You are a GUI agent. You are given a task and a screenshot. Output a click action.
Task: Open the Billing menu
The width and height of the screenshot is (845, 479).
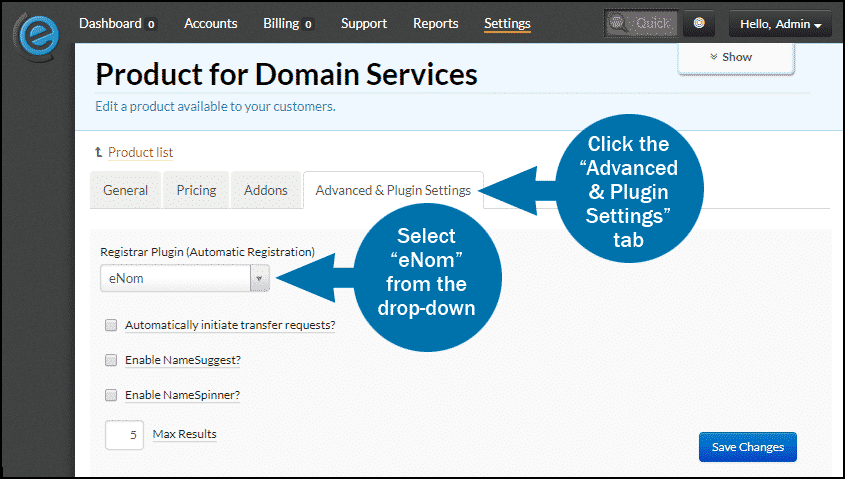click(281, 24)
